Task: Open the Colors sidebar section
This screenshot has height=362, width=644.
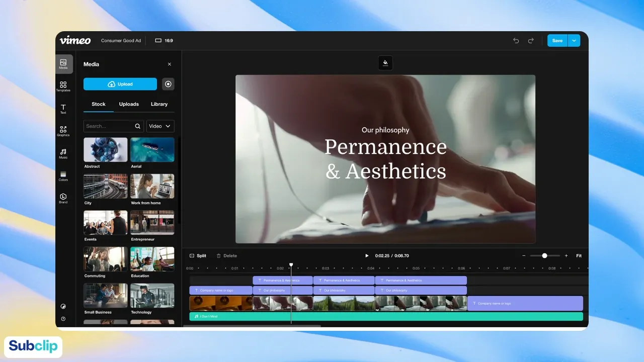Action: pyautogui.click(x=63, y=176)
